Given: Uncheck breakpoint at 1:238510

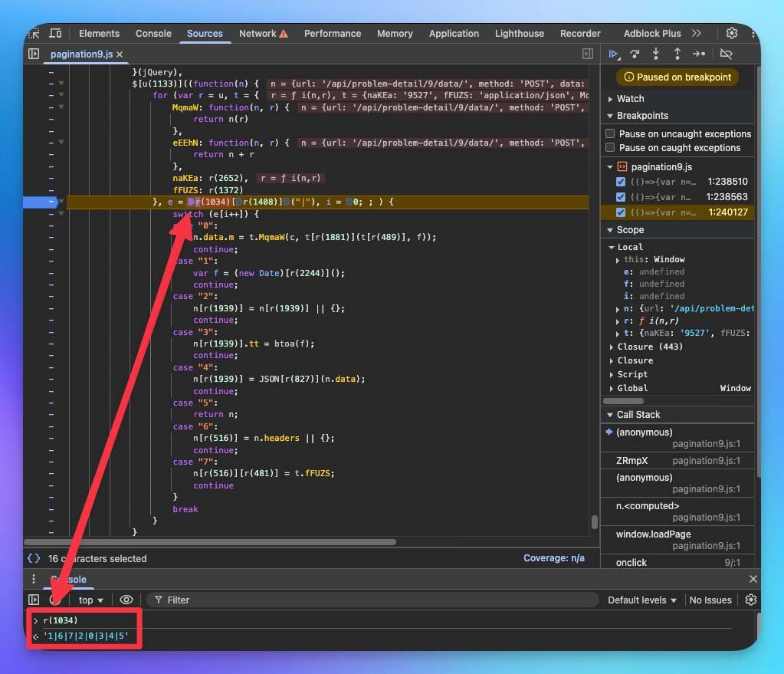Looking at the screenshot, I should [621, 182].
